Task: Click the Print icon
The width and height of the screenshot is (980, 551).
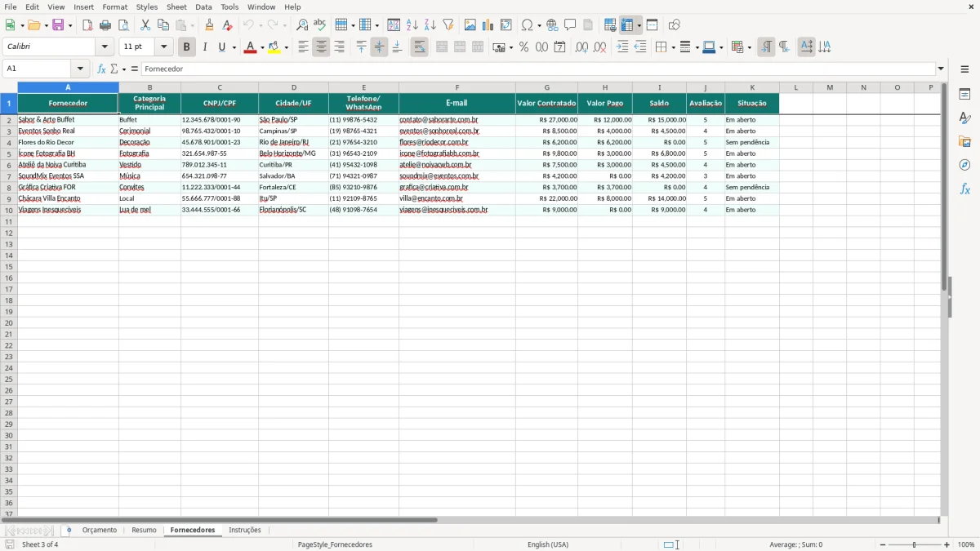Action: (105, 25)
